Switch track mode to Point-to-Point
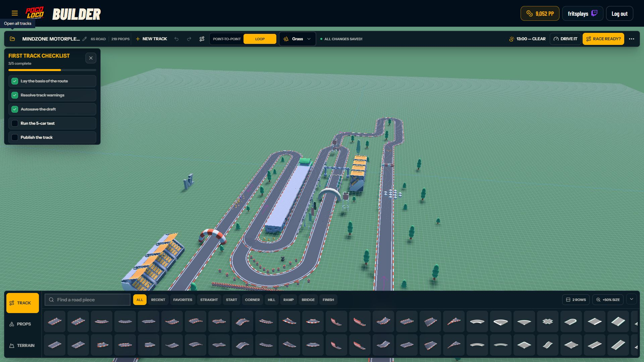This screenshot has height=362, width=644. tap(227, 39)
